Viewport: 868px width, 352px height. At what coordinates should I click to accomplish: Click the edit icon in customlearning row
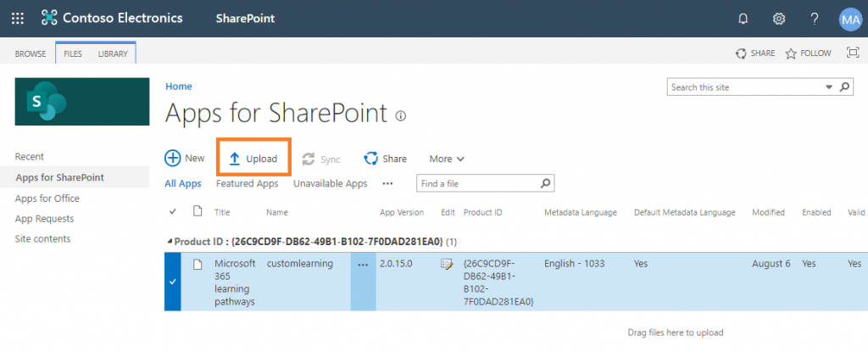tap(447, 265)
